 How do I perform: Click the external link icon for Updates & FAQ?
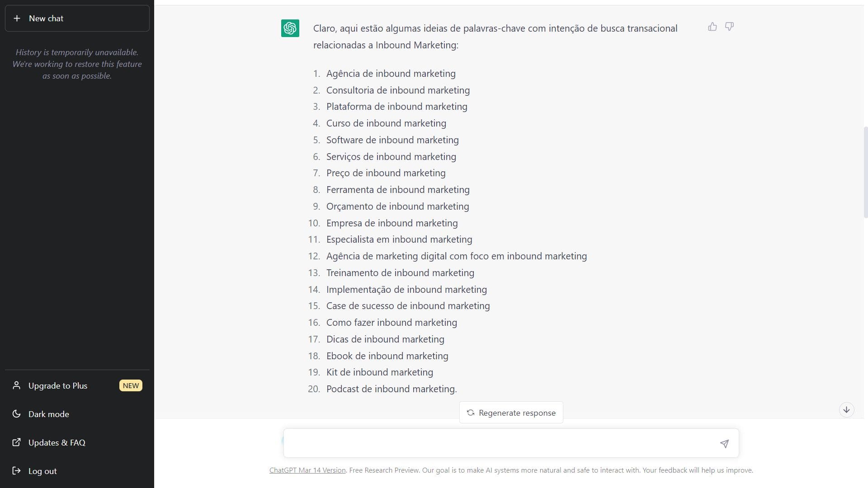pyautogui.click(x=17, y=442)
